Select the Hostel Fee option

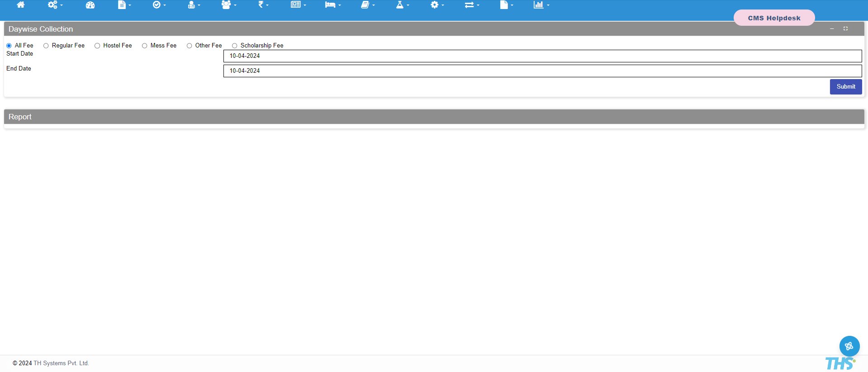coord(97,46)
